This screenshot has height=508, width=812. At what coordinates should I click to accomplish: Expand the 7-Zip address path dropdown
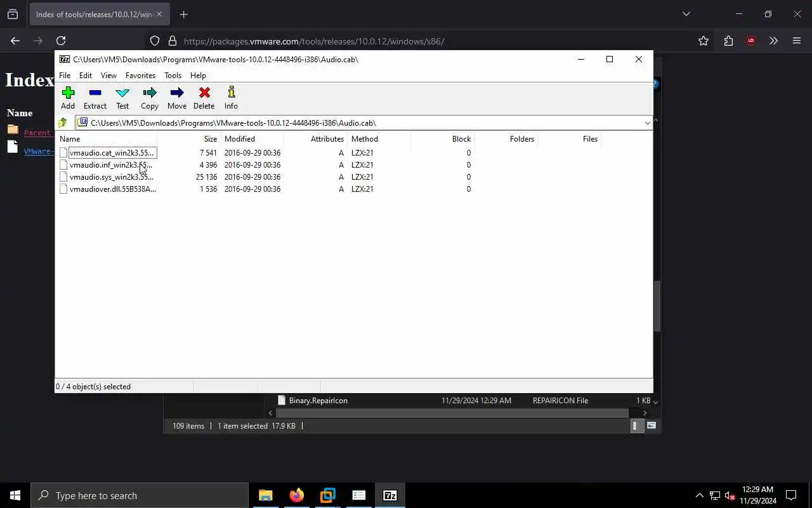point(647,123)
